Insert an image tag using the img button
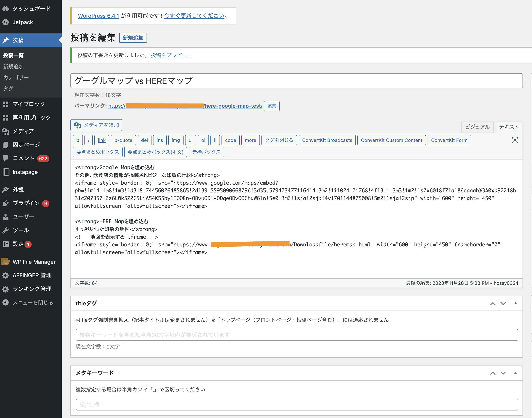This screenshot has height=418, width=532. [176, 140]
